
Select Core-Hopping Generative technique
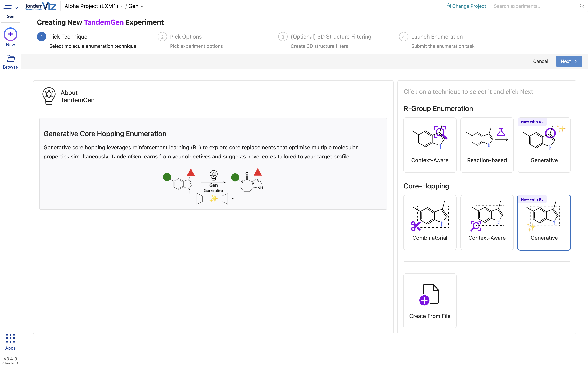544,222
